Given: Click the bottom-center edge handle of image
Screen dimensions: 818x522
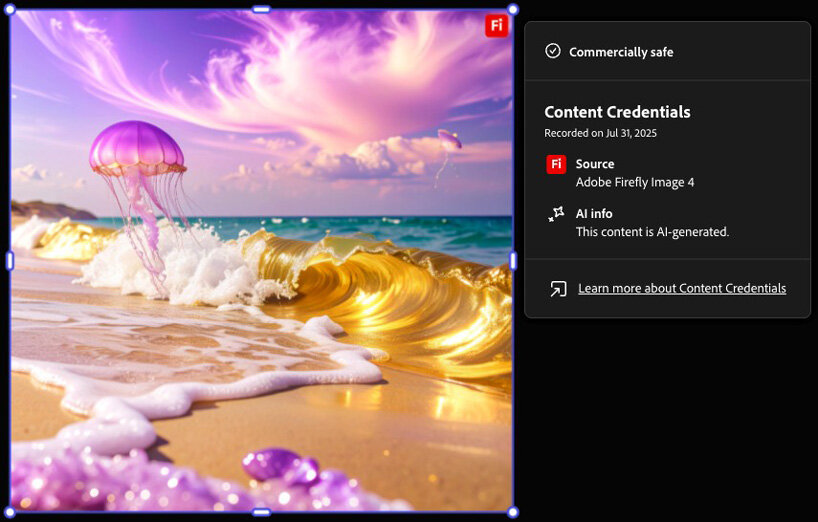Looking at the screenshot, I should pos(261,512).
